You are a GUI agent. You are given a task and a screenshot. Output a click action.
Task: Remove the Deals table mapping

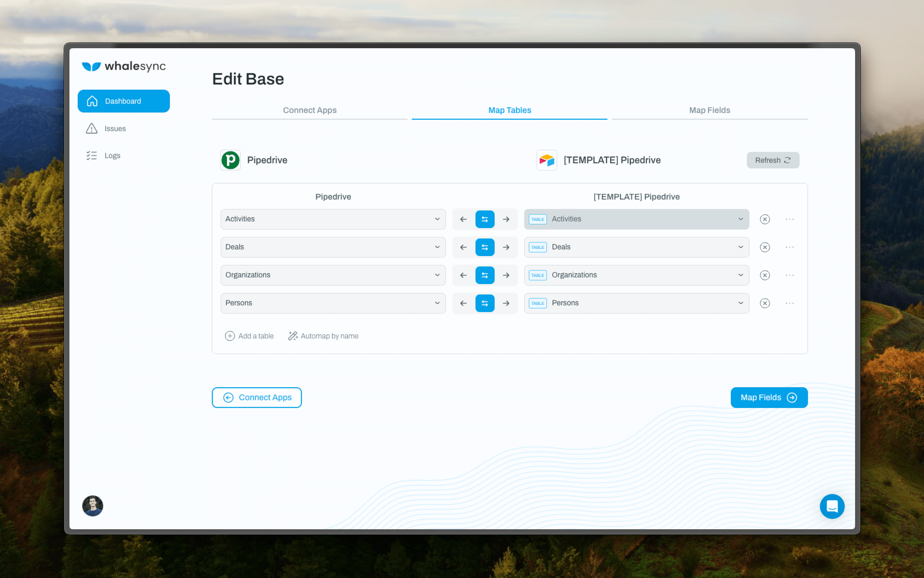click(x=765, y=247)
